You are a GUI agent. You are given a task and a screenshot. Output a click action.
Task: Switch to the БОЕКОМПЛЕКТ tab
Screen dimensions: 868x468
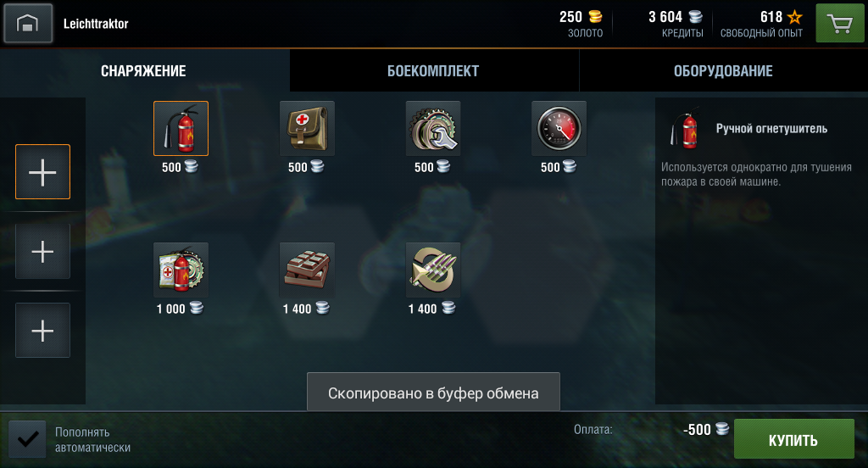(x=433, y=71)
